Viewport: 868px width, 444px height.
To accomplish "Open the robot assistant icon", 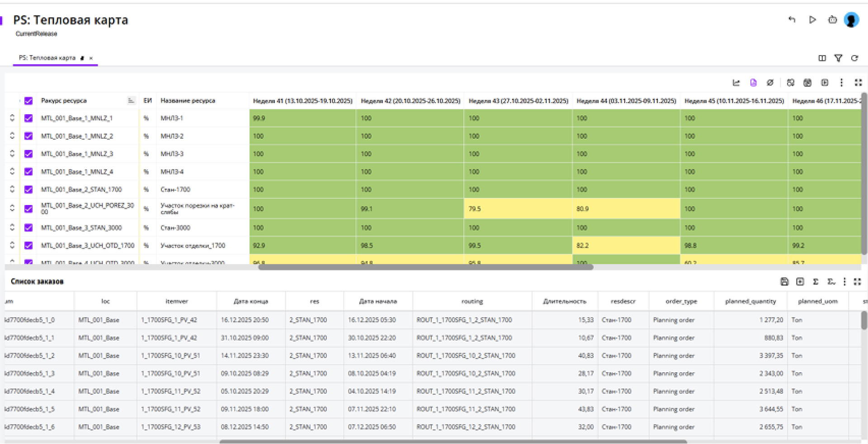I will (x=832, y=19).
